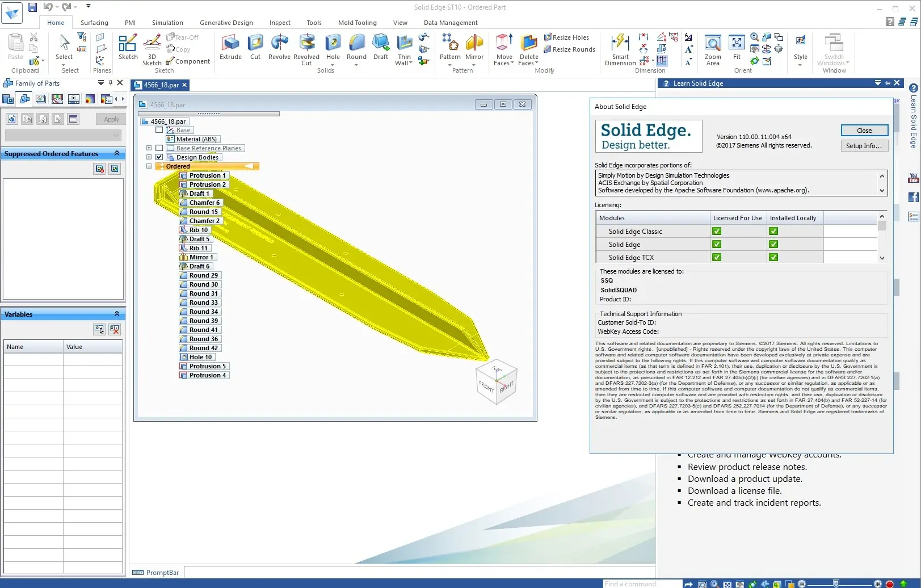Enable the Base Reference Planes checkbox
This screenshot has height=588, width=921.
tap(159, 148)
